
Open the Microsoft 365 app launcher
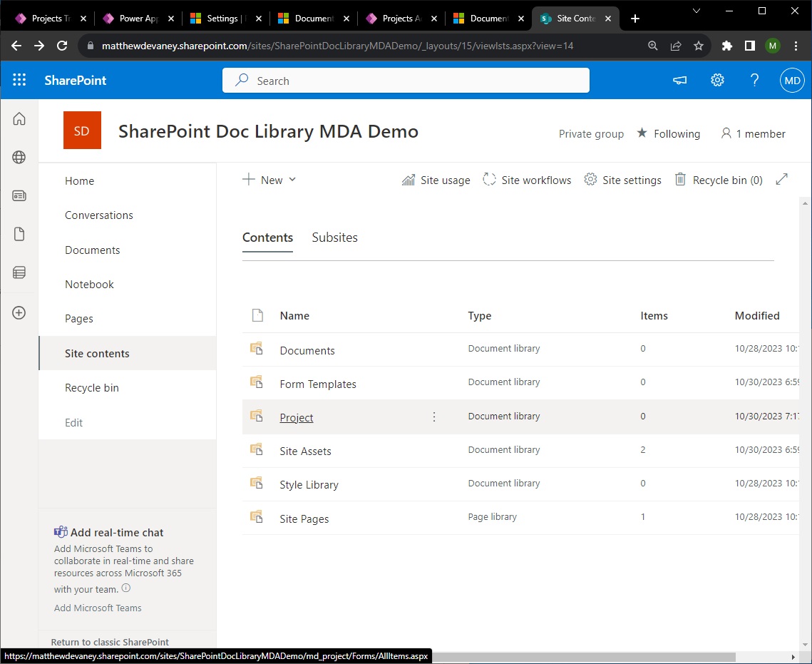(19, 80)
